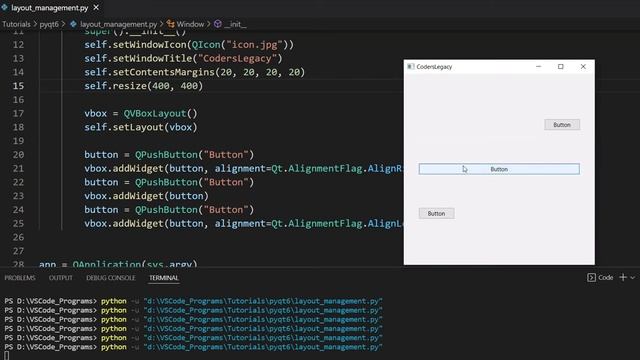Click the last terminal python command line
The height and width of the screenshot is (360, 640).
(193, 347)
